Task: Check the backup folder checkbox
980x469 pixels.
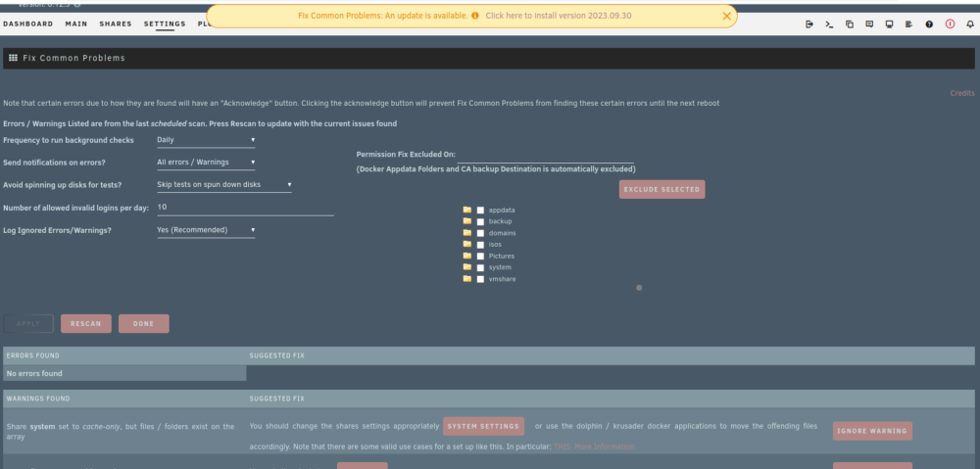Action: tap(480, 221)
